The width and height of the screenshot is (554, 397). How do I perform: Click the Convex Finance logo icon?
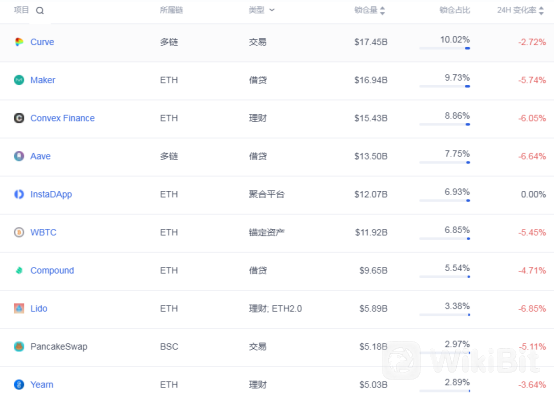pyautogui.click(x=19, y=118)
